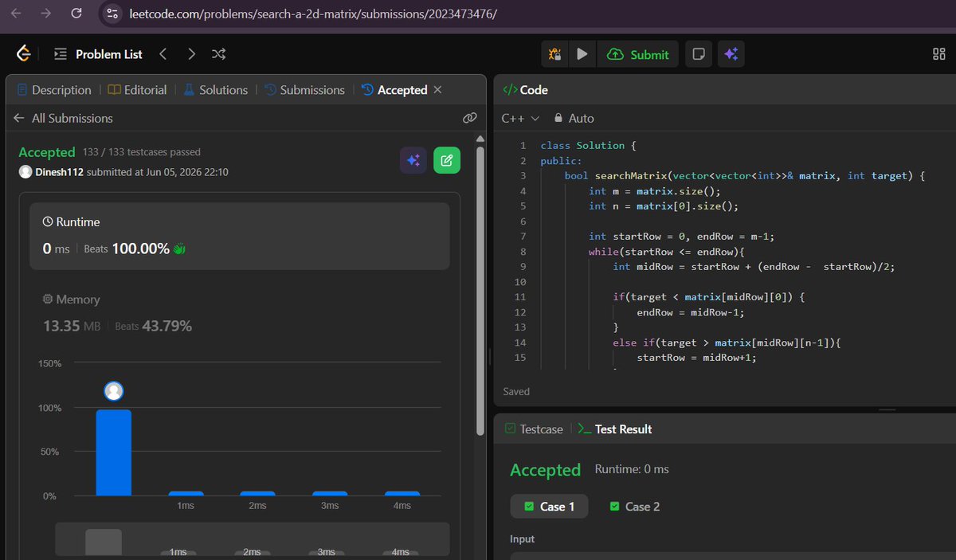Select the Runtime stats card
Viewport: 956px width, 560px height.
240,236
